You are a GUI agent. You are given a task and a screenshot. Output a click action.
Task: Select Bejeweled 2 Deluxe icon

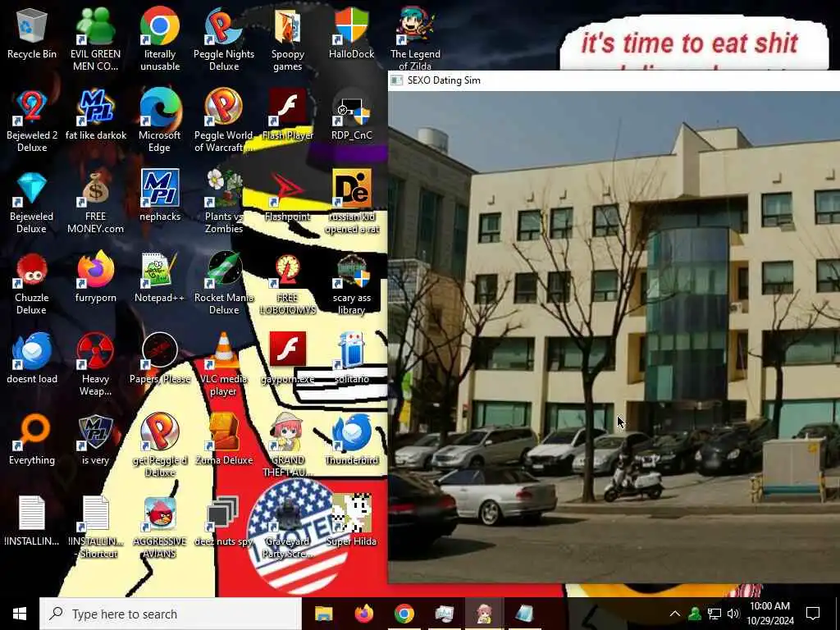(x=32, y=121)
